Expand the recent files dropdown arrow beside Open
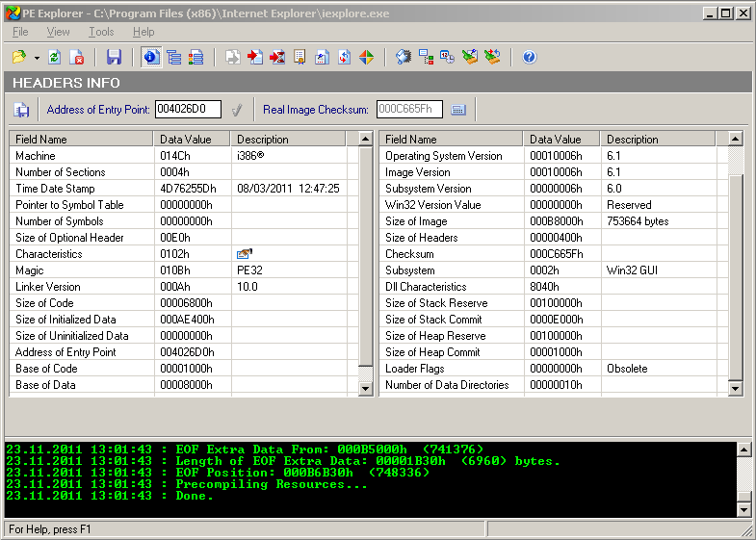756x540 pixels. point(37,58)
